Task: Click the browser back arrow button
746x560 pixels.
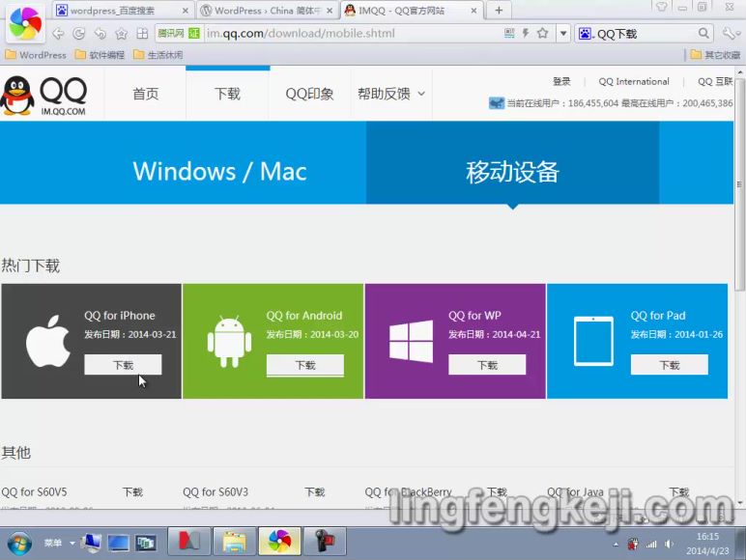Action: coord(58,33)
